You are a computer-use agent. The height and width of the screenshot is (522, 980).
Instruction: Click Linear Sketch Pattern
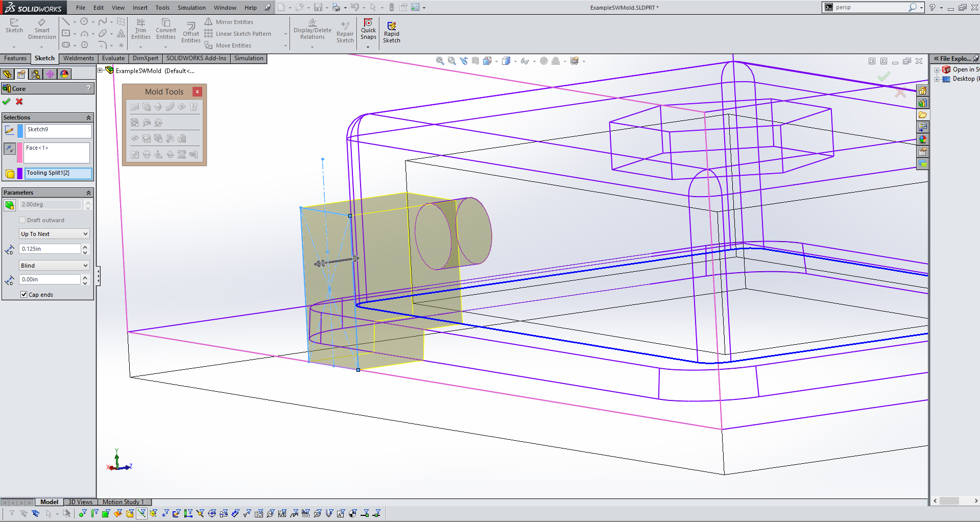click(238, 34)
